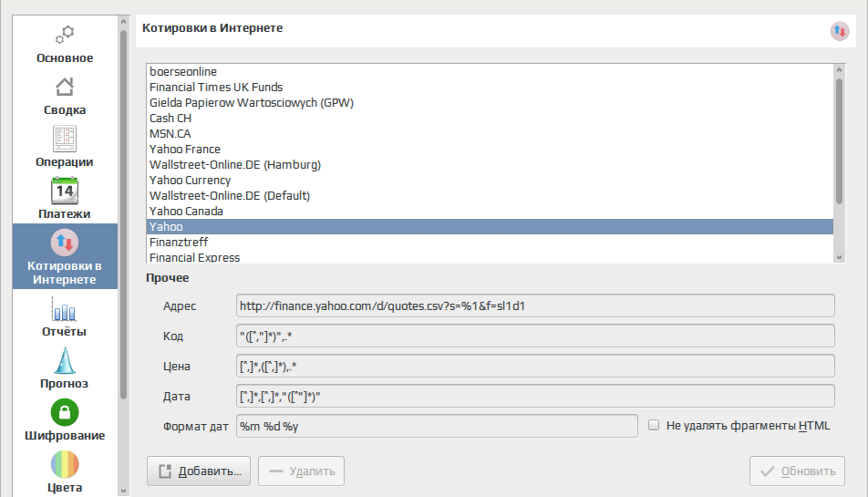
Task: Open the Прогноз forecast settings
Action: pyautogui.click(x=65, y=368)
